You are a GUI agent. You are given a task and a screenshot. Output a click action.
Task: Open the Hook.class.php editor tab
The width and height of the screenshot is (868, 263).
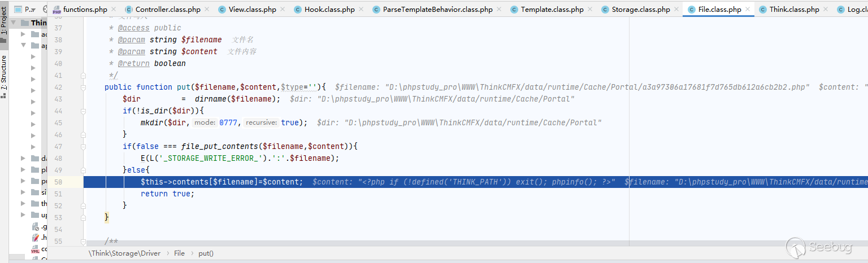(x=329, y=9)
